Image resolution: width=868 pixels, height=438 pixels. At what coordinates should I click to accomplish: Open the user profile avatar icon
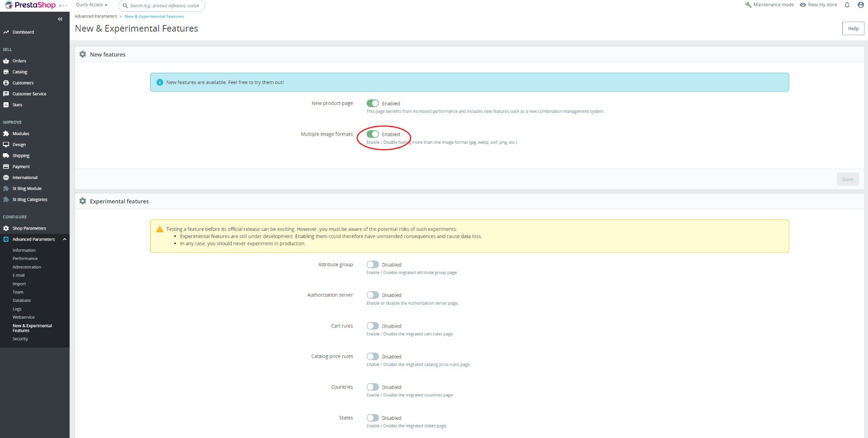(860, 5)
